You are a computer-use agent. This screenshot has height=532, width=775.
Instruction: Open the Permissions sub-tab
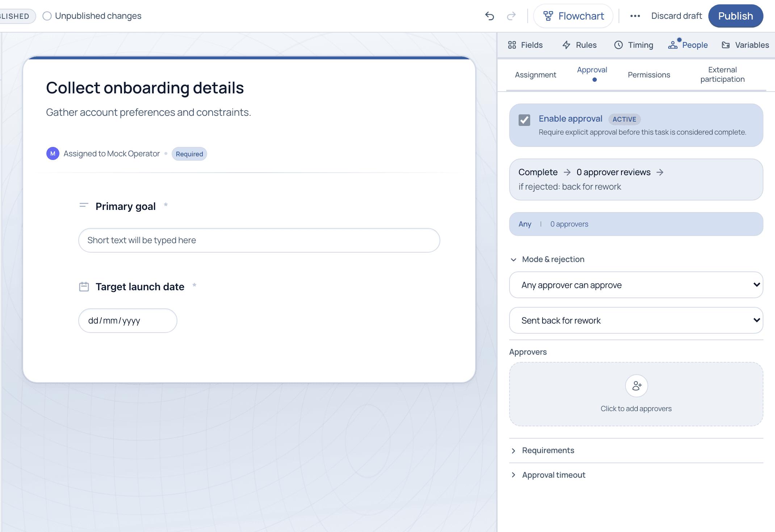point(649,75)
